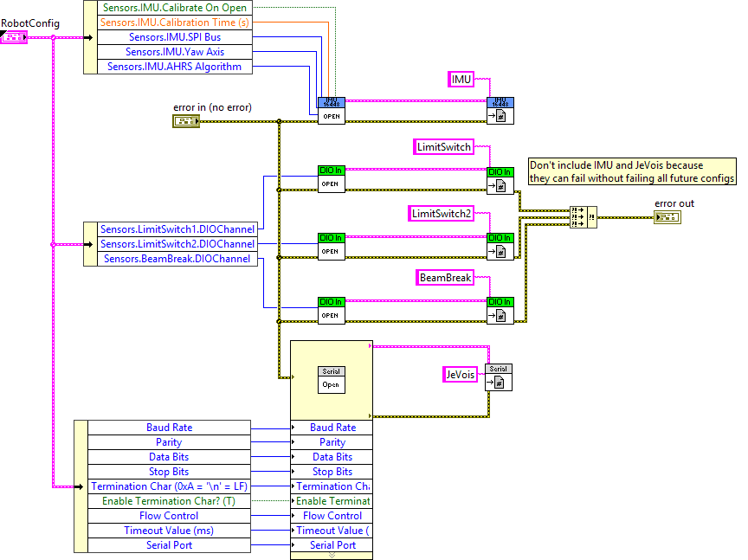Select the IMU Open VI node
The image size is (748, 560).
coord(331,110)
